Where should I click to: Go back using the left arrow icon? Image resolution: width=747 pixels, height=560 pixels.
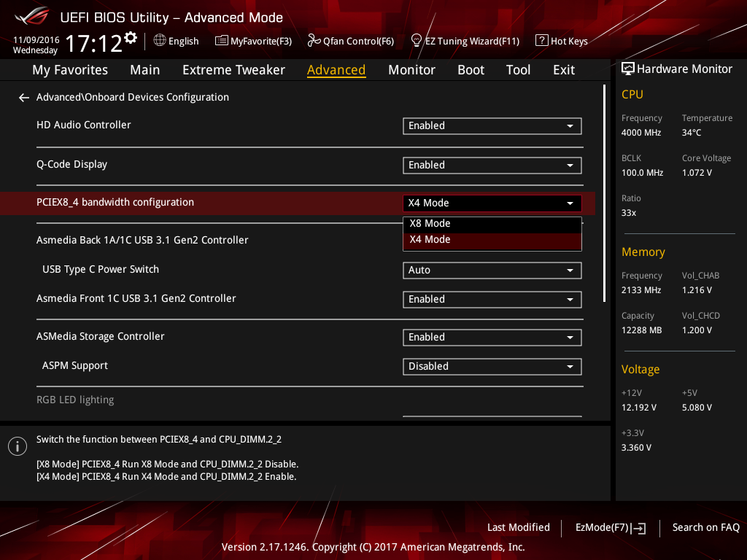click(24, 98)
